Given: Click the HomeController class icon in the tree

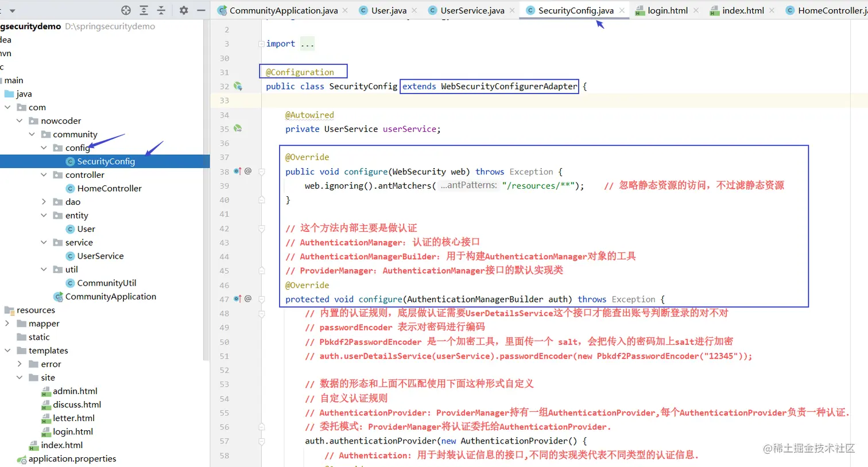Looking at the screenshot, I should 71,188.
